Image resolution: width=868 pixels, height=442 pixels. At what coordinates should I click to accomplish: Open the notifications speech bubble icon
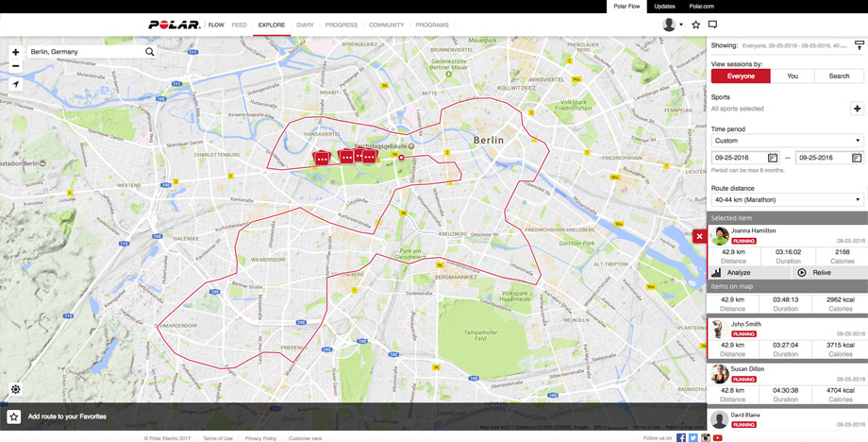click(x=712, y=25)
